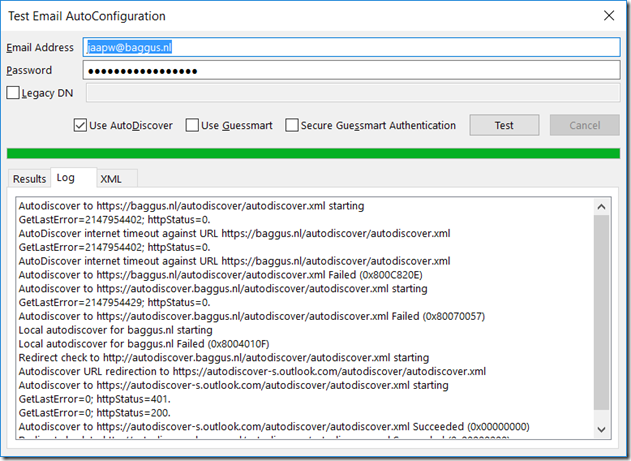Viewport: 631px width, 461px height.
Task: Uncheck the Use AutoDiscover checkbox
Action: click(80, 126)
